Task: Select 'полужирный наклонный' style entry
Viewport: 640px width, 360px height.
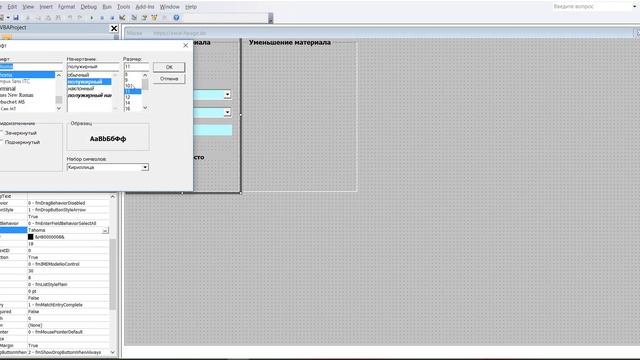Action: pyautogui.click(x=89, y=95)
